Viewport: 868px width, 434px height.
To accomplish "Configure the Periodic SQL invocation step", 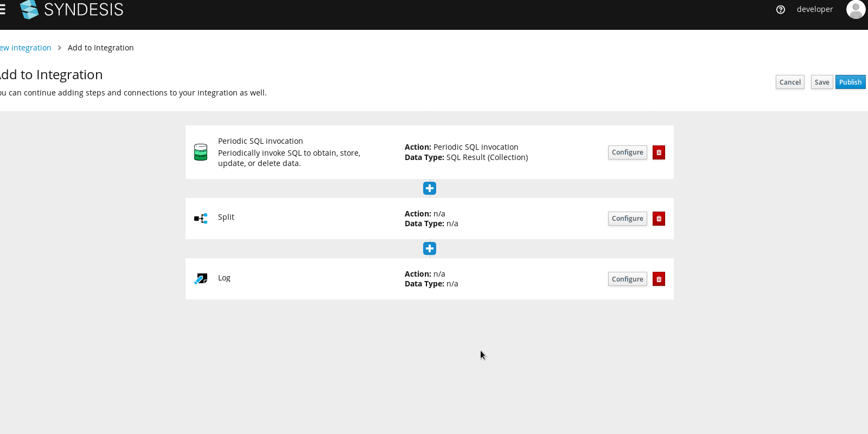I will [x=627, y=152].
